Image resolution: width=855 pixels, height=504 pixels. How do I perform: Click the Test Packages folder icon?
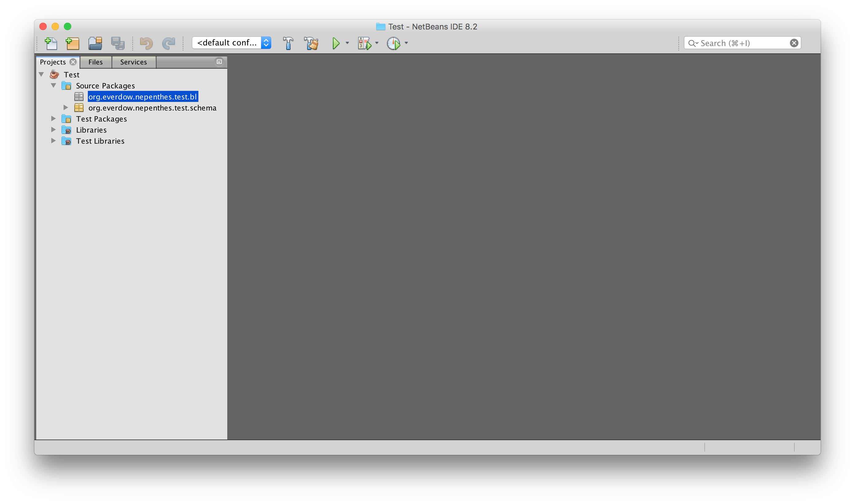click(66, 119)
